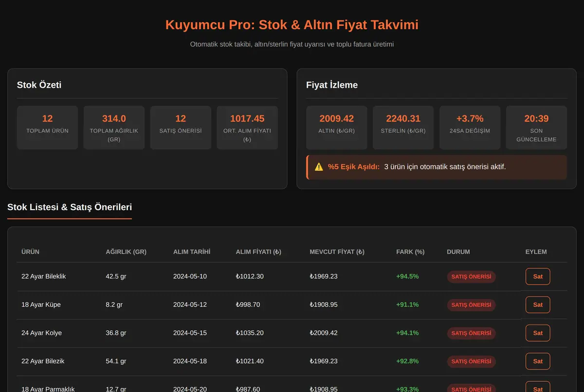Click the SATIŞ ÖNERİSİ stat card

181,127
